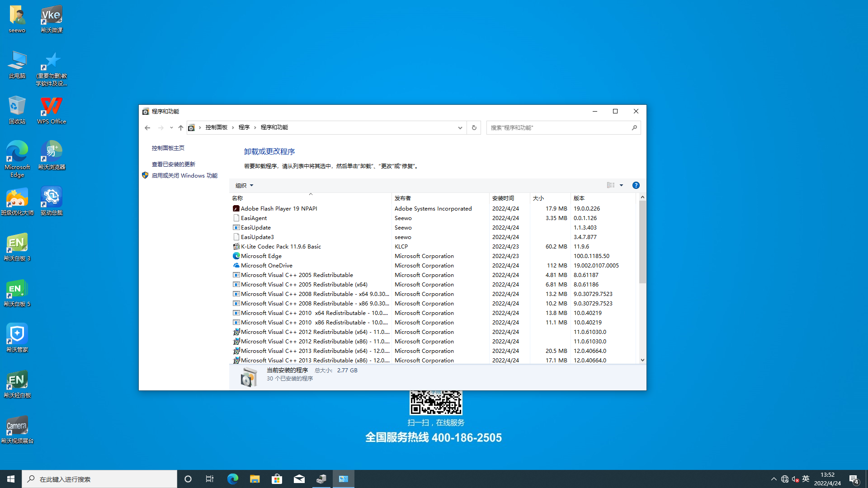This screenshot has width=868, height=488.
Task: Open 控制面板主页 link
Action: pos(168,148)
